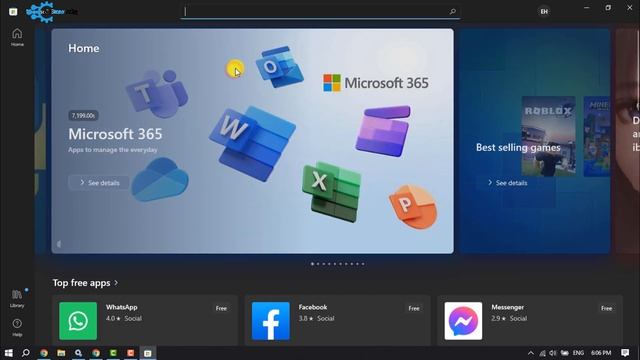Click See details under Microsoft 365

coord(99,183)
